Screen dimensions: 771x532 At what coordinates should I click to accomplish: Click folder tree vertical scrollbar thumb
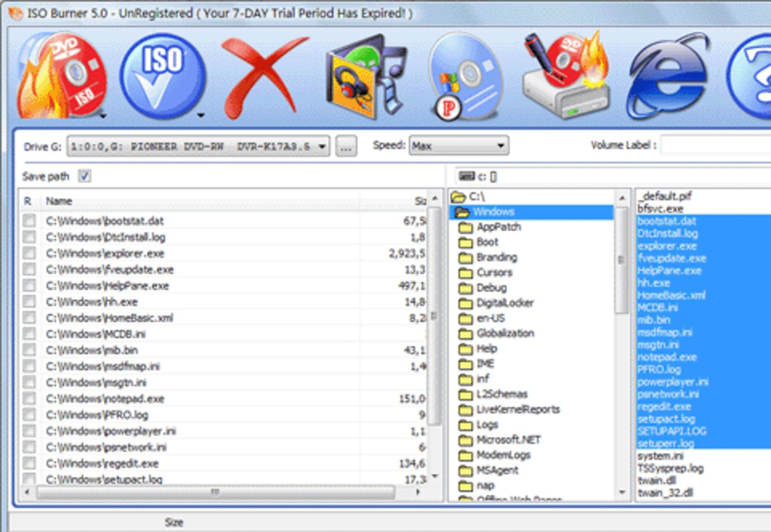point(621,259)
